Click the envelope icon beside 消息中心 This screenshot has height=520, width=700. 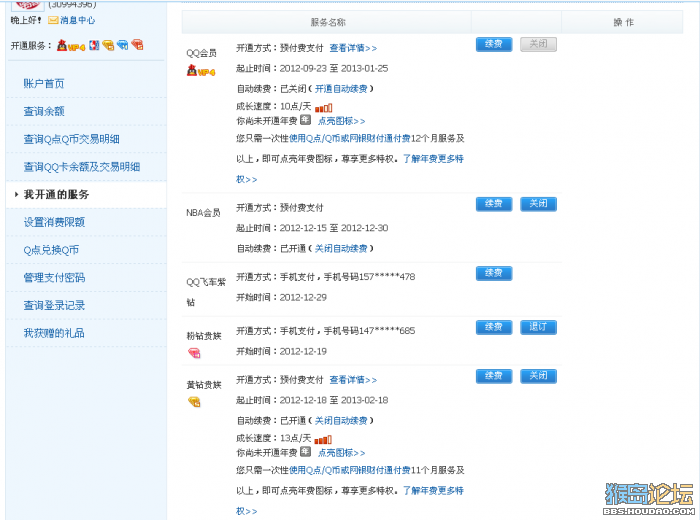[53, 20]
